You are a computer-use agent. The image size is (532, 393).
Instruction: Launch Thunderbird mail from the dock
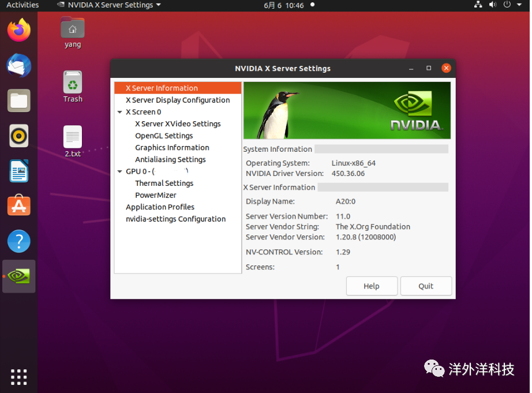pyautogui.click(x=18, y=65)
